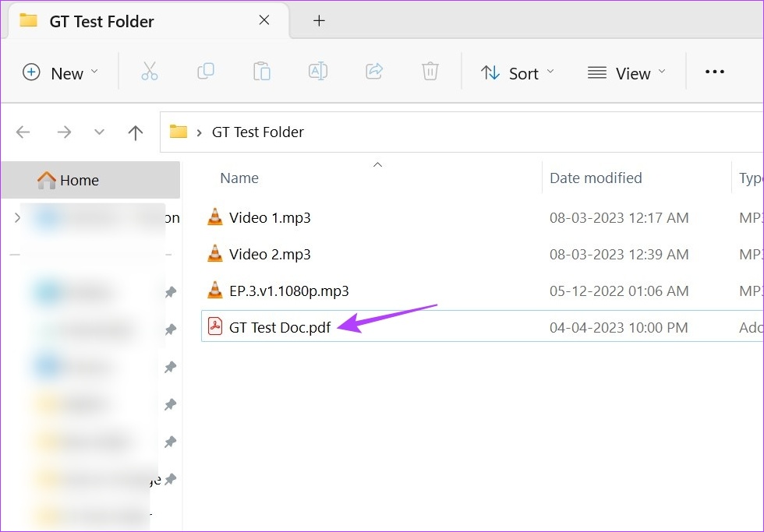
Task: Click the See more ellipsis icon
Action: pyautogui.click(x=714, y=72)
